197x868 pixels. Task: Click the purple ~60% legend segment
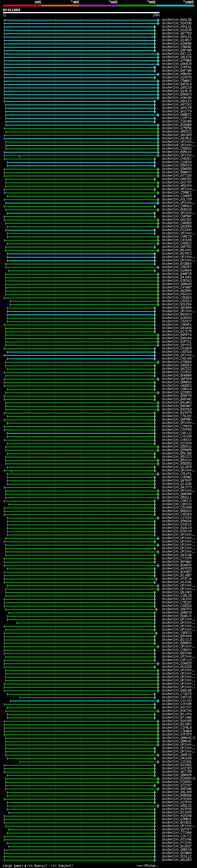(x=99, y=6)
